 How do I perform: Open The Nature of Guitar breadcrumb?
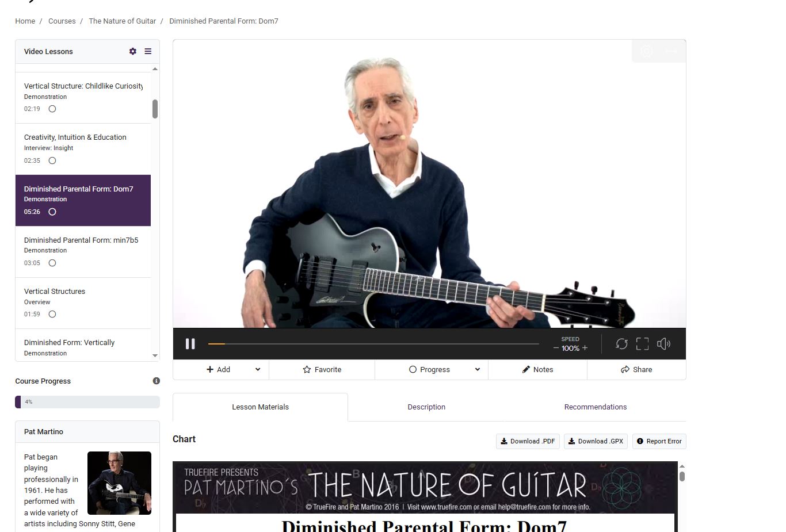pos(122,21)
